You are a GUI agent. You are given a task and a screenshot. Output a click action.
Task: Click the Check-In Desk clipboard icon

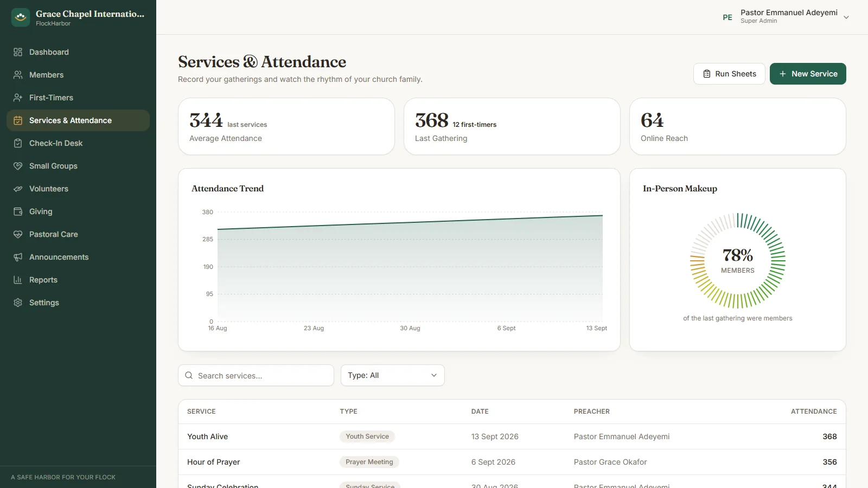[18, 143]
